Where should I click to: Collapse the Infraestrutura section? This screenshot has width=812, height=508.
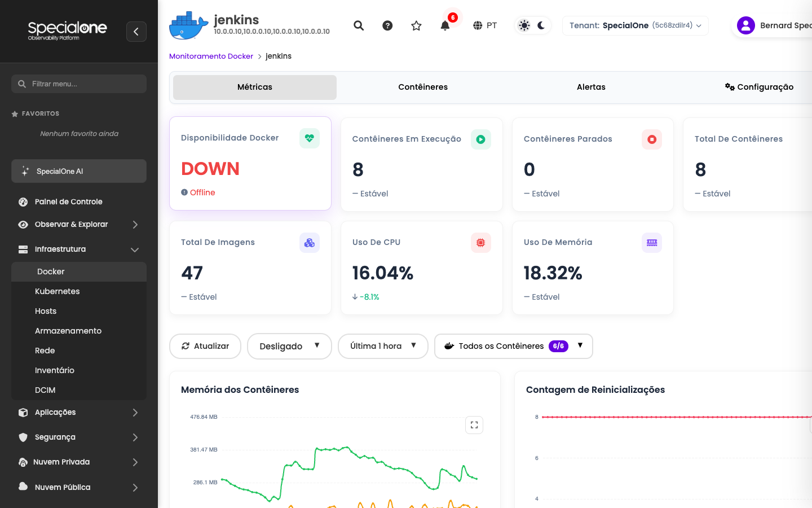tap(79, 249)
